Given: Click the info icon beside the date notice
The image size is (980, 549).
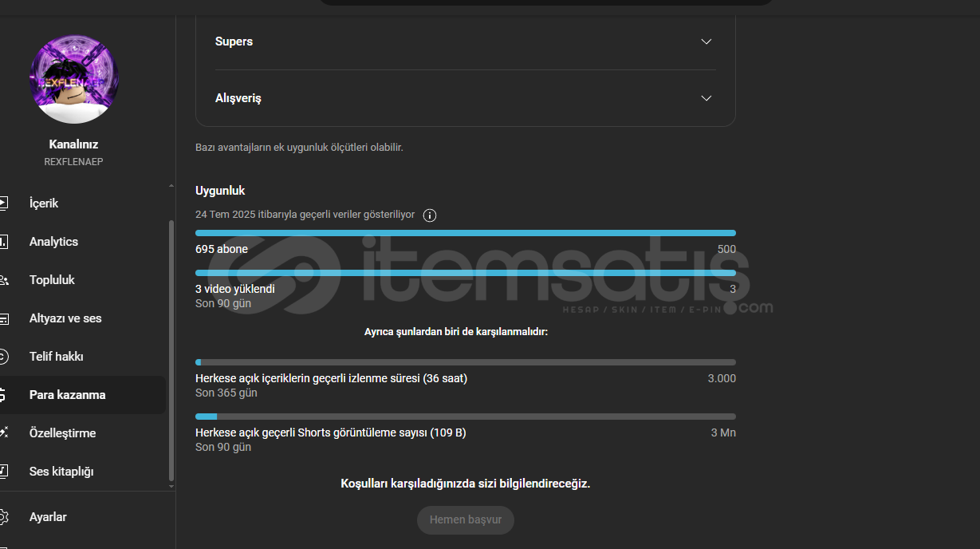Looking at the screenshot, I should tap(430, 215).
